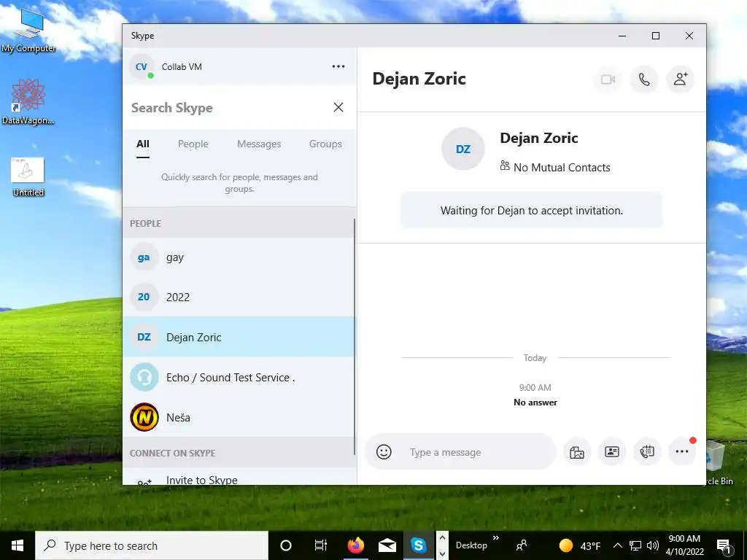Select DataWagon desktop shortcut
This screenshot has width=747, height=560.
coord(28,102)
